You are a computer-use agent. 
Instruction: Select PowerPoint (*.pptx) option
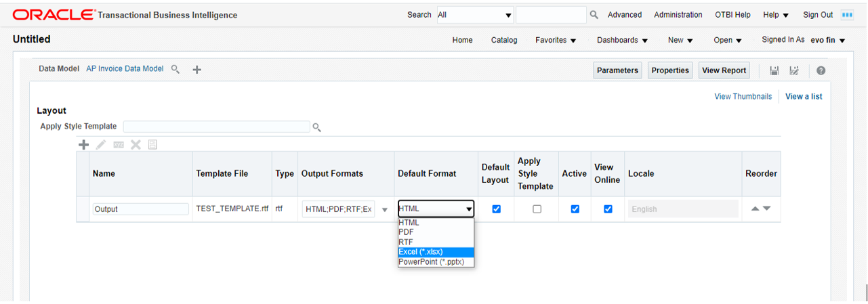click(x=436, y=261)
